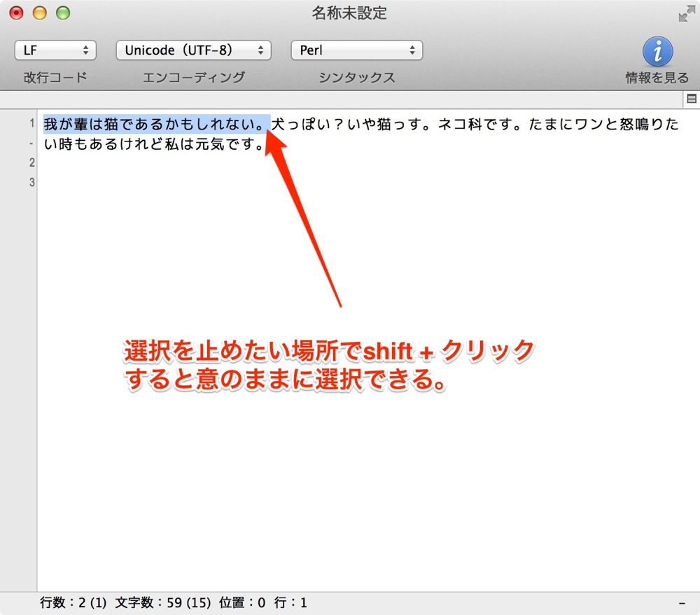This screenshot has height=615, width=700.
Task: Click the 改行コード toolbar label
Action: point(55,77)
